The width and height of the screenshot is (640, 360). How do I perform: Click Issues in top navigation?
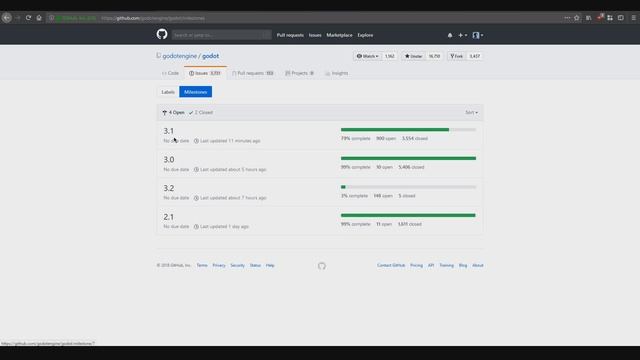[315, 35]
